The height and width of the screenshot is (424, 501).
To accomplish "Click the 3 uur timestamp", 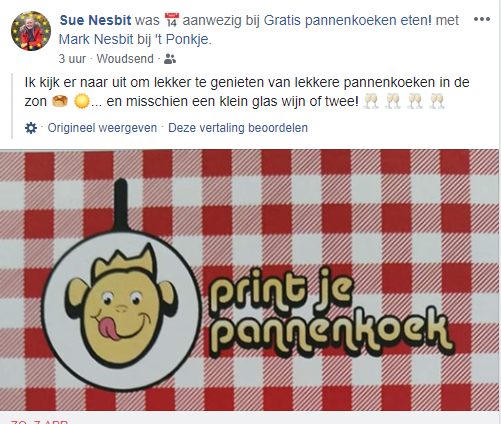I will click(72, 59).
